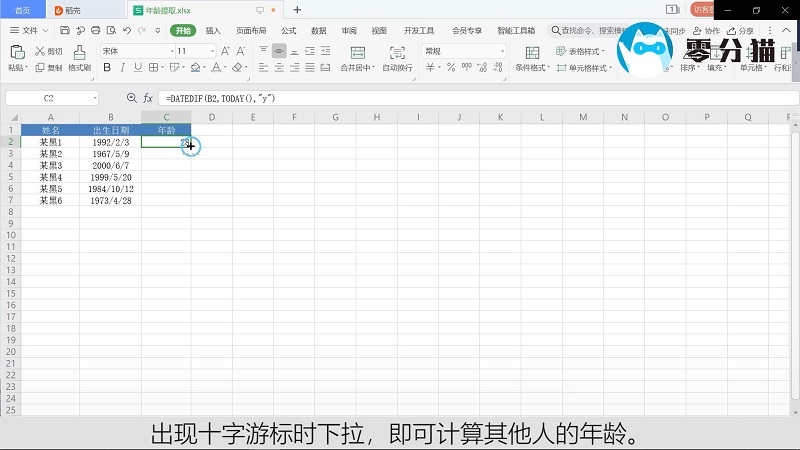Click the Collaborate (协作) button
This screenshot has width=800, height=450.
click(706, 31)
